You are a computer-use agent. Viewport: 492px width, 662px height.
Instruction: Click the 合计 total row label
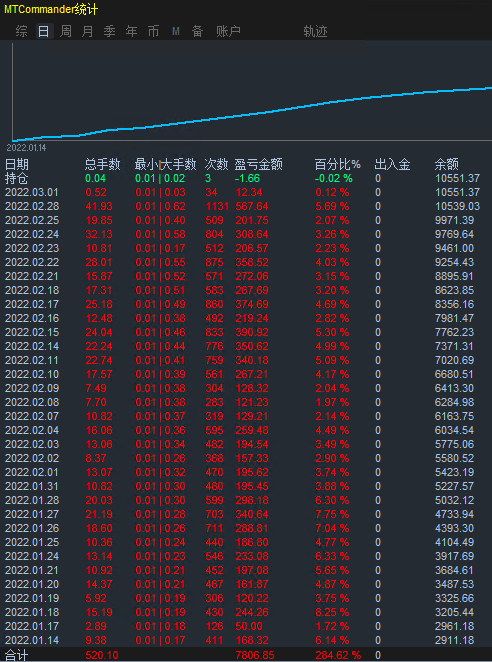point(16,656)
